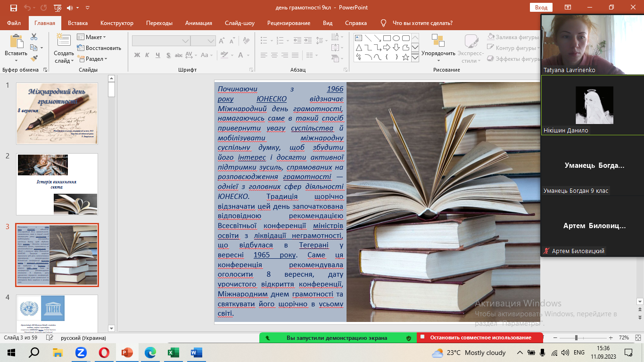Select the Oval shape
The height and width of the screenshot is (362, 644).
pyautogui.click(x=396, y=38)
